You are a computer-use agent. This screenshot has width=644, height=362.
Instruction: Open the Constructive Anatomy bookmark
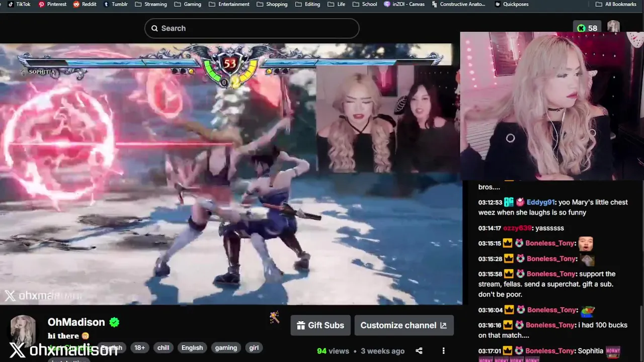458,4
